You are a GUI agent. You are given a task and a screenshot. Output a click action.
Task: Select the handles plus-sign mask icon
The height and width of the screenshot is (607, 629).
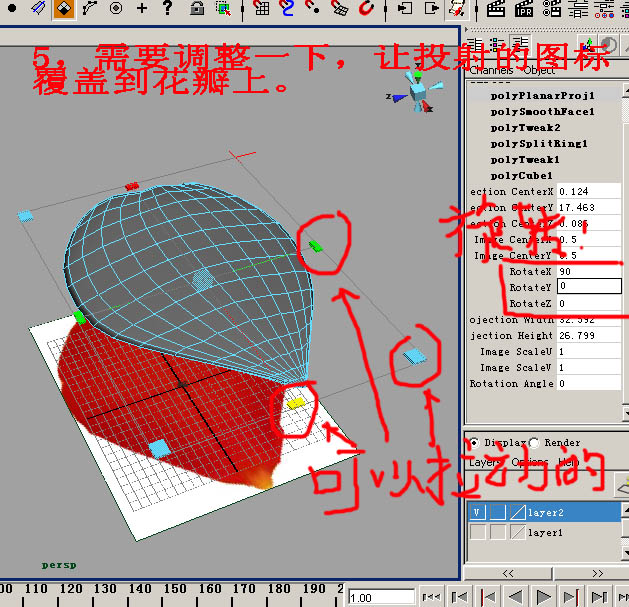(142, 8)
